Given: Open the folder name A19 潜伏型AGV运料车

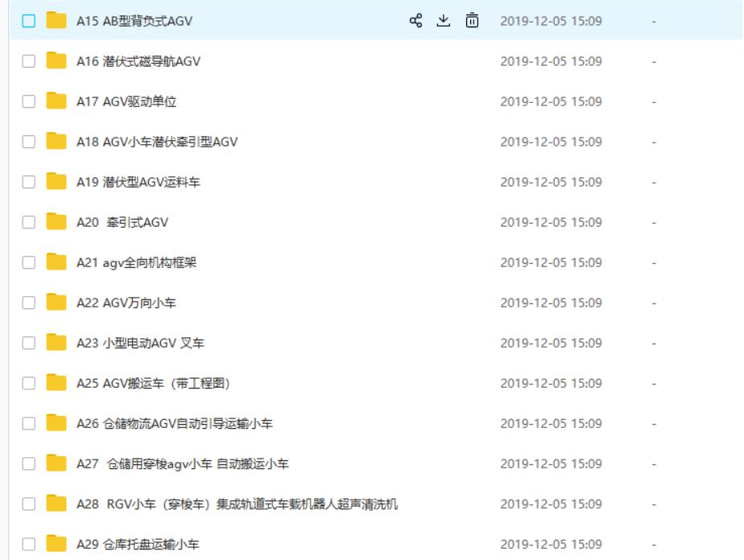Looking at the screenshot, I should [x=138, y=182].
